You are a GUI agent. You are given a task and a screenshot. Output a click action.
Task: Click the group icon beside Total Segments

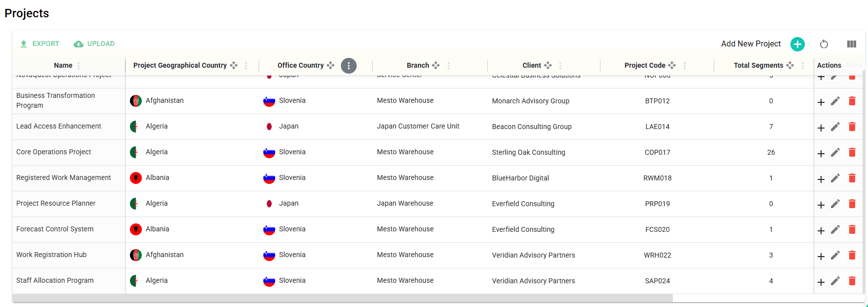(x=790, y=65)
